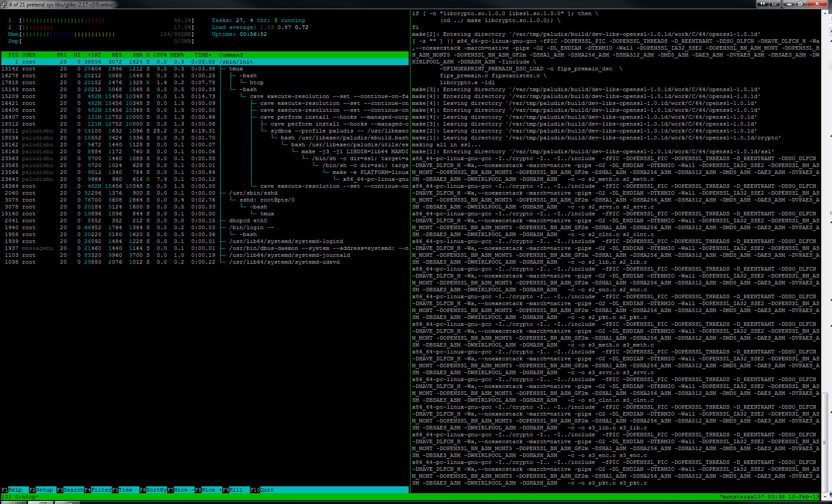Minimize the terminal window
This screenshot has width=832, height=504.
pyautogui.click(x=789, y=3)
